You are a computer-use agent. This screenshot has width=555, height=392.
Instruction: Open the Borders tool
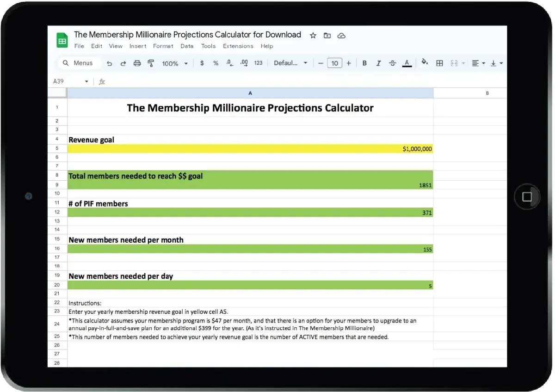[440, 63]
